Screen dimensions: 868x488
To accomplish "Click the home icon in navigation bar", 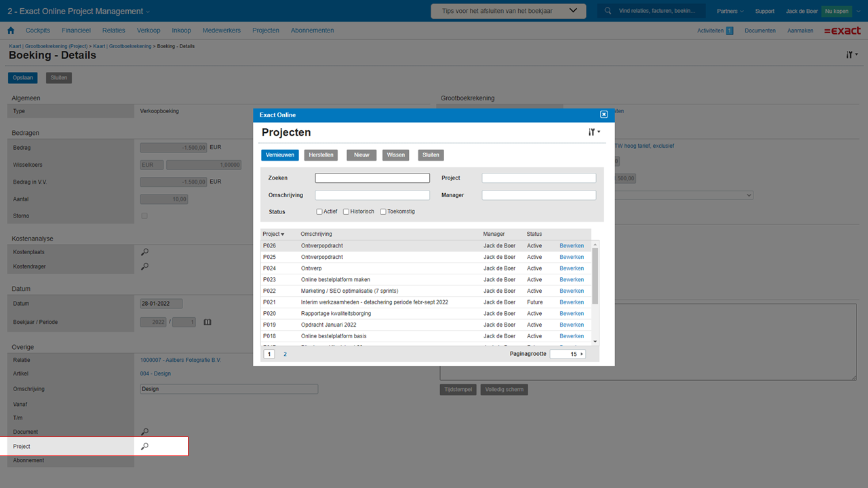I will (11, 30).
